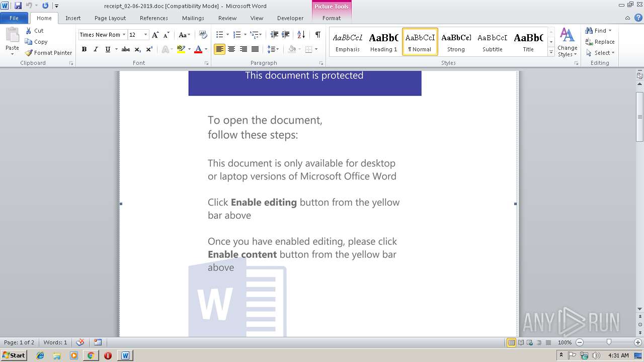Apply the Heading 1 style
The height and width of the screenshot is (362, 644).
coord(384,42)
